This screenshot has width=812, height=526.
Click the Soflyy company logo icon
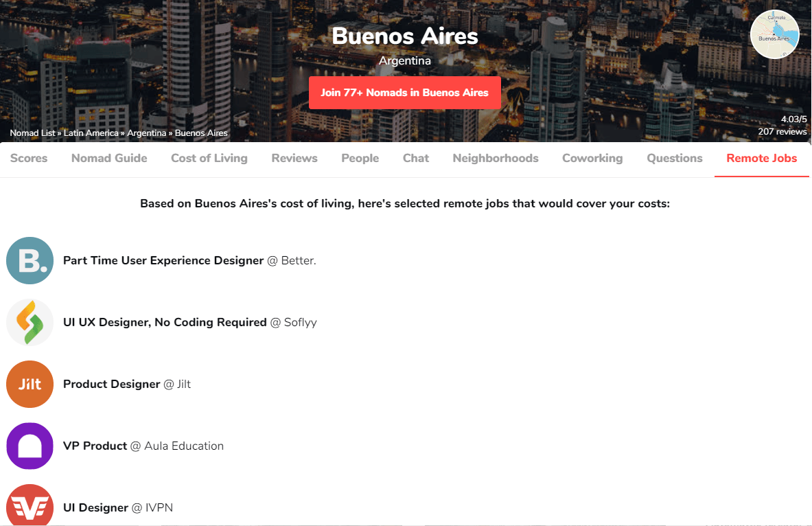(30, 323)
